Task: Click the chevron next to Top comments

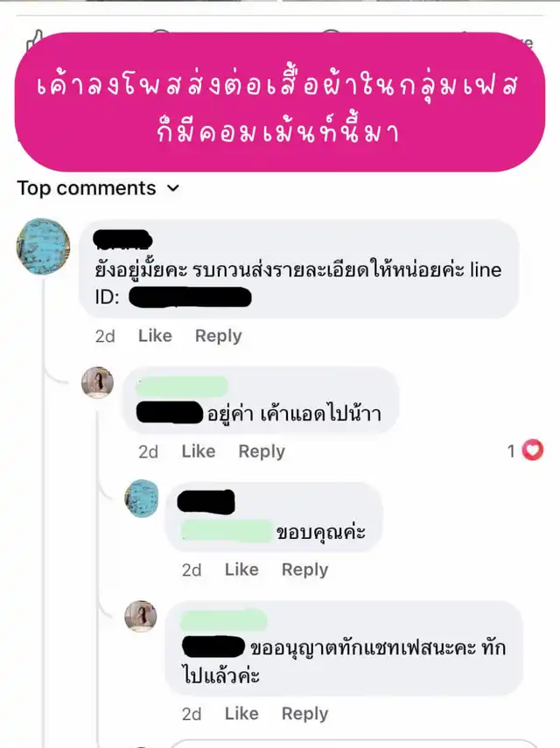Action: pos(173,188)
